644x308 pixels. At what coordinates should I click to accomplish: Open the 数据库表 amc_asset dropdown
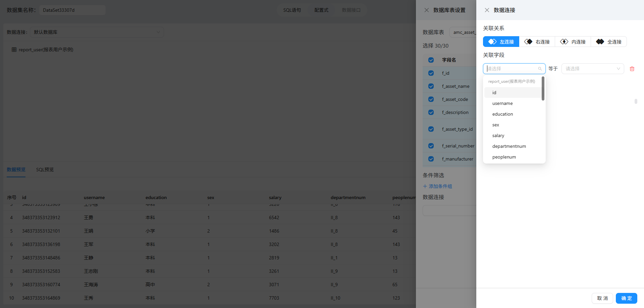tap(463, 32)
